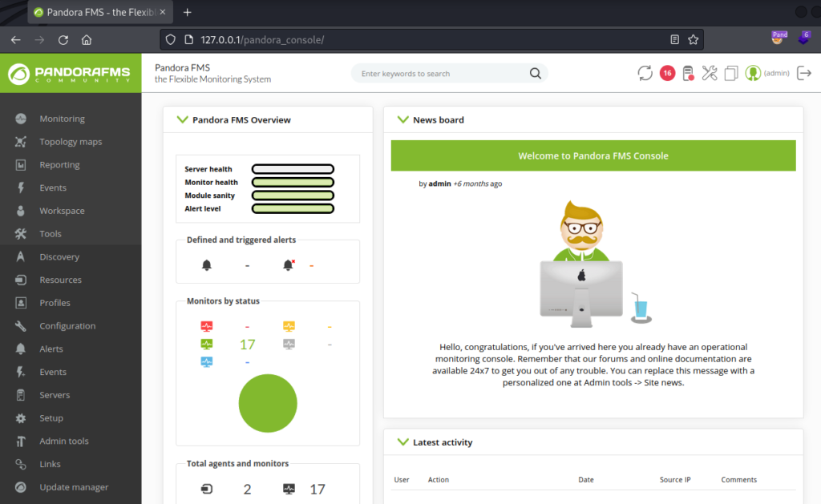Bookmark this page with the star icon
The height and width of the screenshot is (504, 821).
(x=694, y=40)
